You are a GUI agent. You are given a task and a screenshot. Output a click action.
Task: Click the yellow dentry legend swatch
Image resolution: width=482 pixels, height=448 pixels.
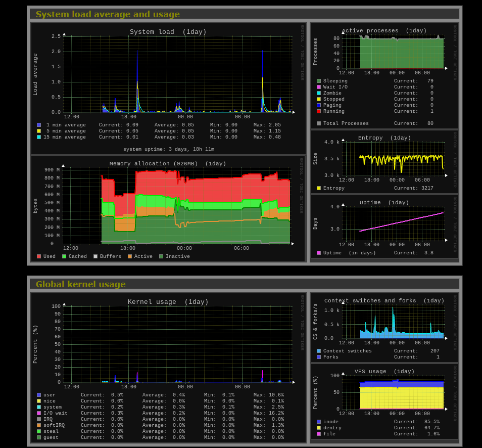[319, 428]
